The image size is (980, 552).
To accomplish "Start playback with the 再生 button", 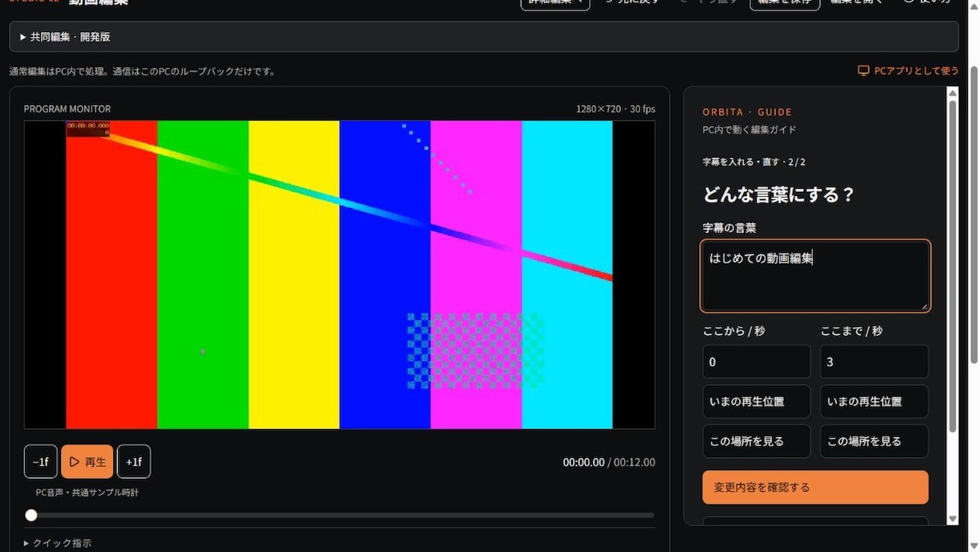I will click(x=88, y=462).
